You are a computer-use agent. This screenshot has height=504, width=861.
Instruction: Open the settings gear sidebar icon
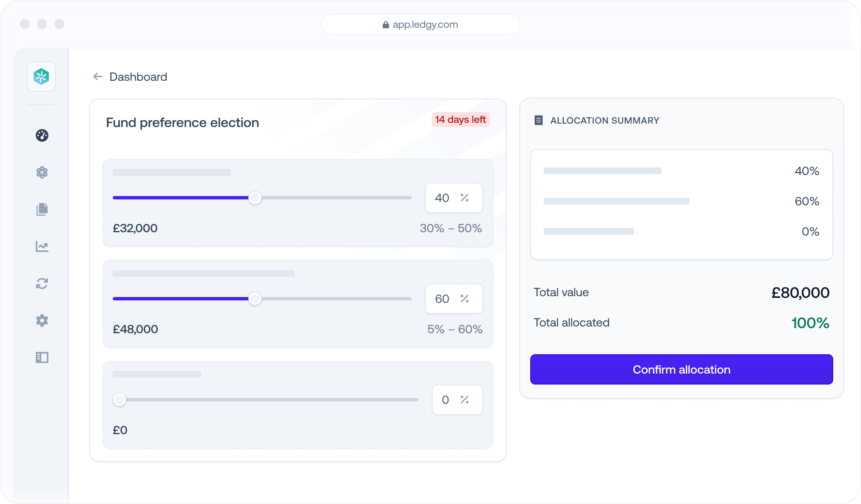(x=42, y=321)
